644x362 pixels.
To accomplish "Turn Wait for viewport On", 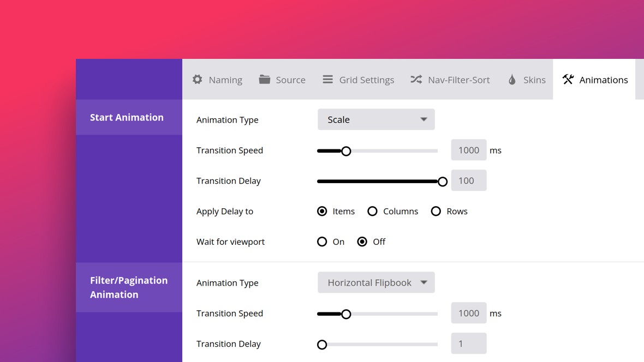I will tap(322, 242).
